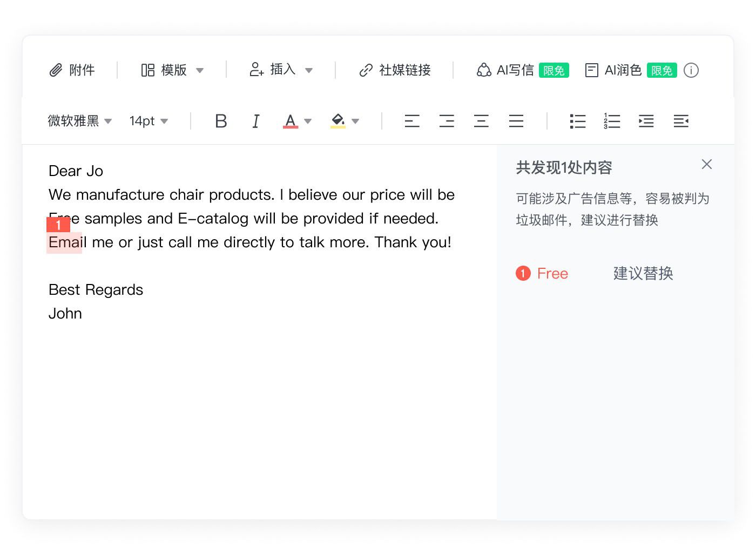Close the spam detection side panel
This screenshot has width=756, height=555.
[706, 165]
